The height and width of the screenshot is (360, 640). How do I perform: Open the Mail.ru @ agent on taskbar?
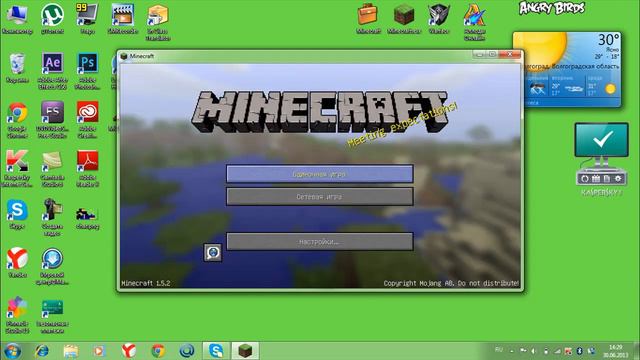(x=187, y=351)
